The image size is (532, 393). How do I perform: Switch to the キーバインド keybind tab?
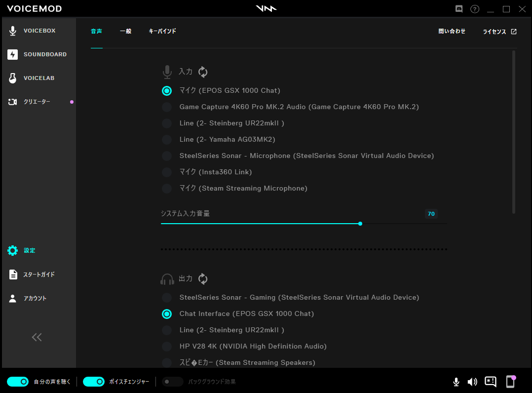162,31
